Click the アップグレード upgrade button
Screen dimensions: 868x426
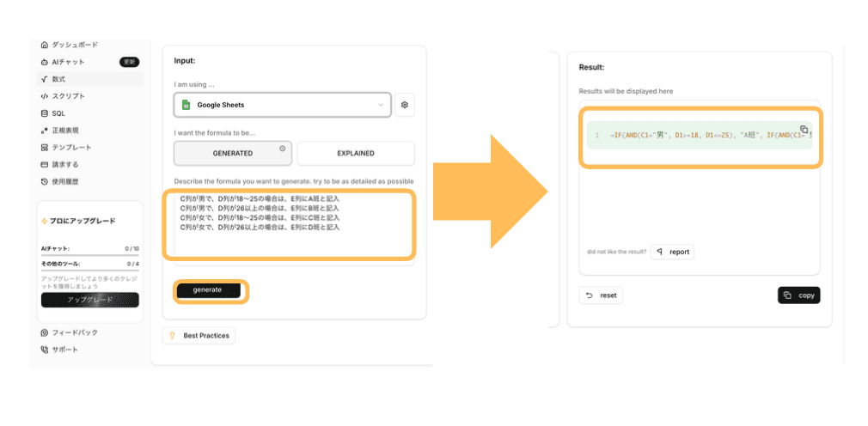click(x=89, y=300)
